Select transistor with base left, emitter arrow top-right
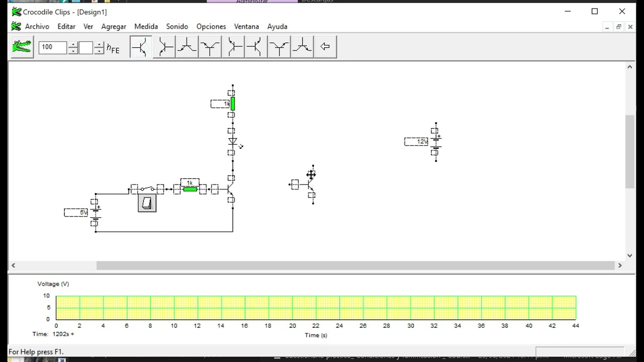The height and width of the screenshot is (362, 644). 256,47
